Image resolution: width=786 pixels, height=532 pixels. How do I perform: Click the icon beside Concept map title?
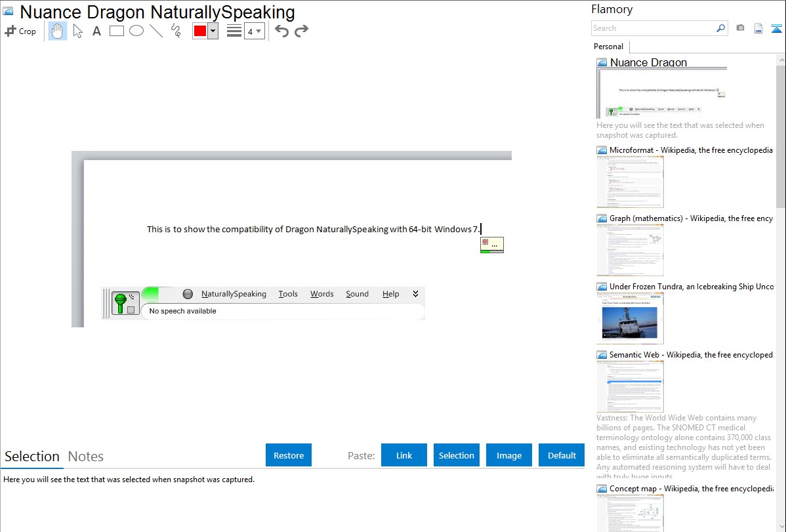[602, 489]
